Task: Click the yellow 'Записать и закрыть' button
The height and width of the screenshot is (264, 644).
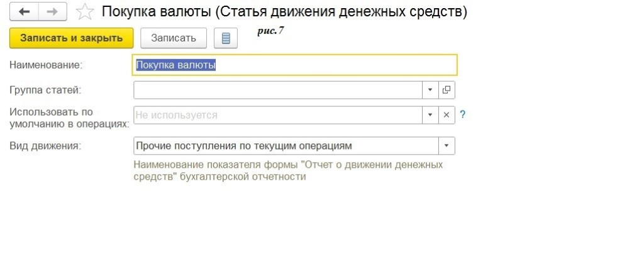Action: coord(71,38)
